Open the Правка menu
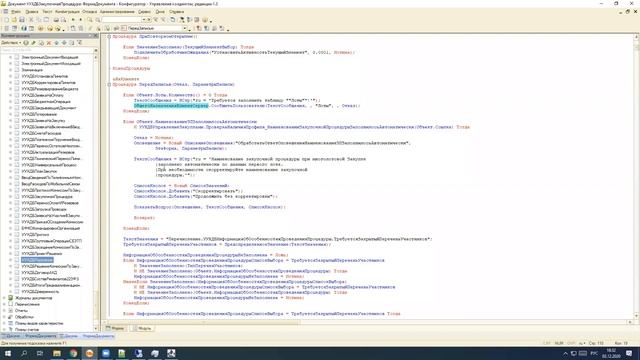The width and height of the screenshot is (640, 360). (x=32, y=12)
